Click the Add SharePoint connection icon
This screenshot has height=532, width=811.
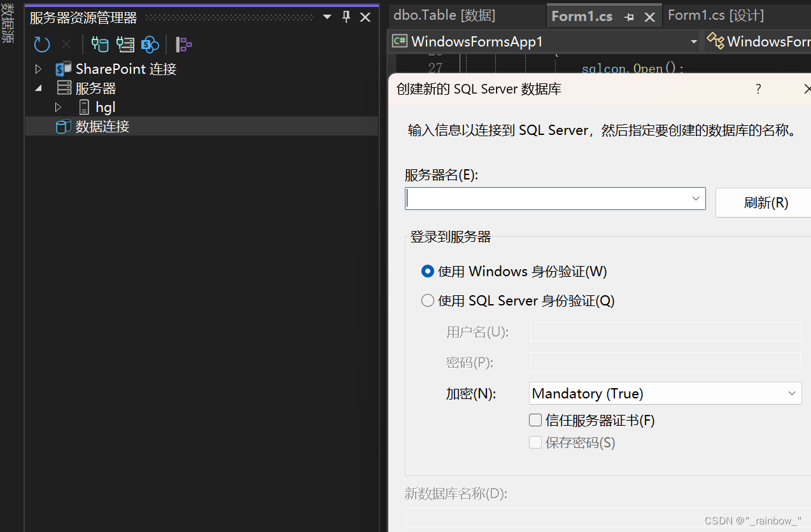click(150, 44)
